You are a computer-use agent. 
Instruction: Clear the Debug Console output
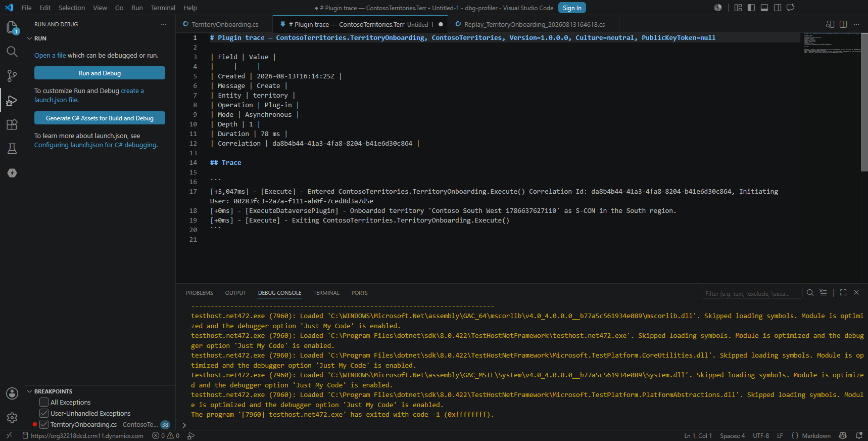click(x=823, y=293)
